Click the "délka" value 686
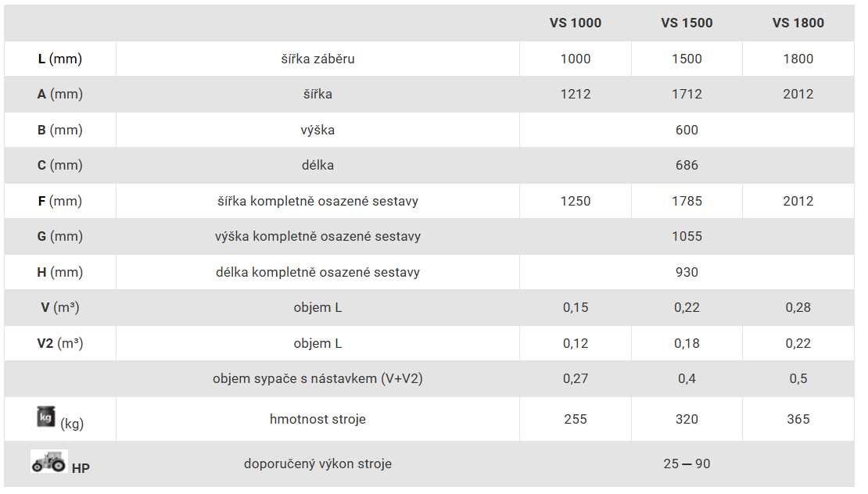Screen dimensions: 868x494 (x=687, y=165)
